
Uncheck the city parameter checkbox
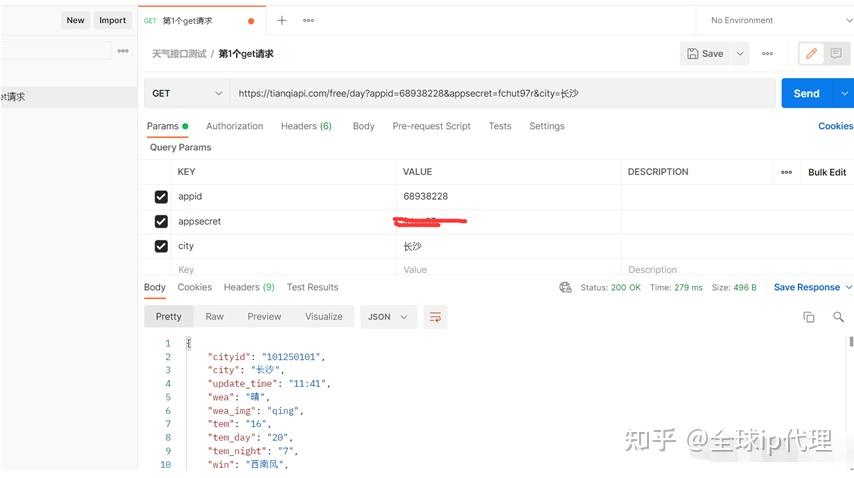pos(161,246)
